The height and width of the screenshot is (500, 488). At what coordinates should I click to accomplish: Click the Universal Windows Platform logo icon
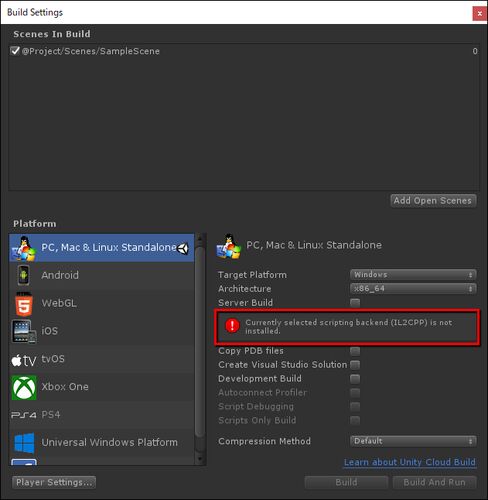click(24, 443)
